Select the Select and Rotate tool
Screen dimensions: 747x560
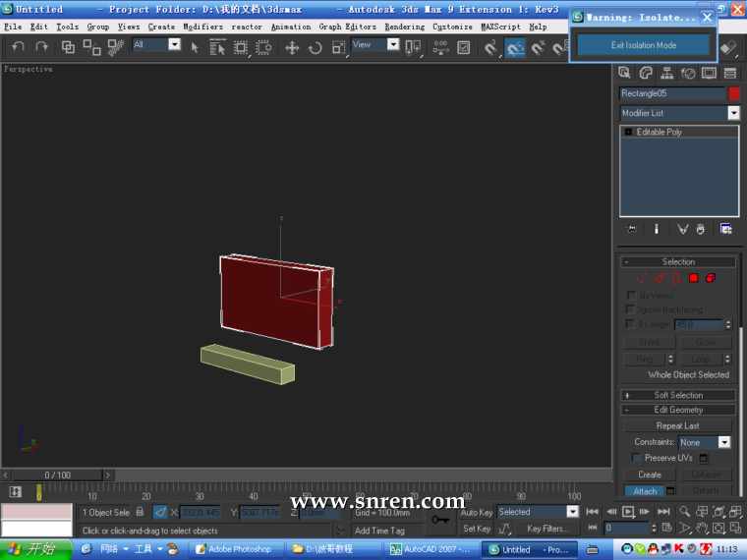[315, 47]
